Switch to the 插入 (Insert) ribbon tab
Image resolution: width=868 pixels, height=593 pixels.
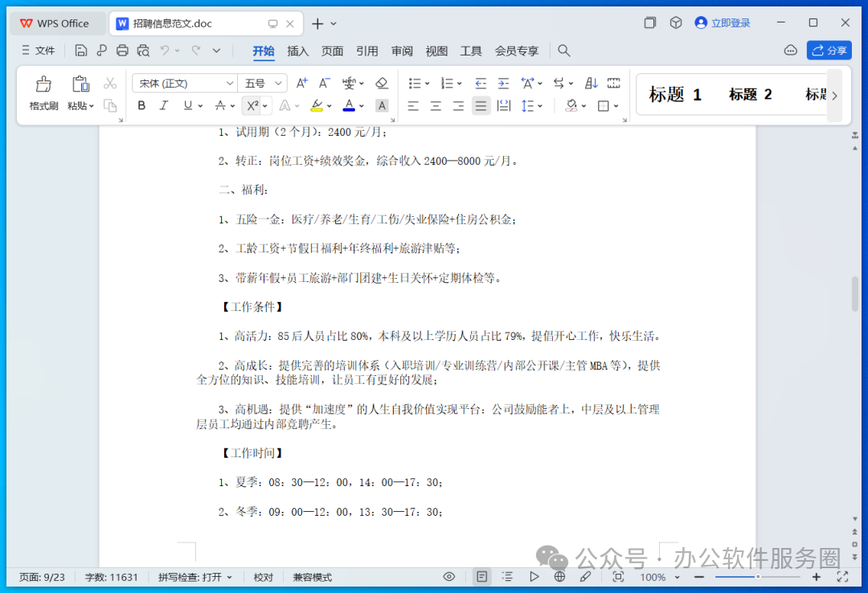(x=297, y=51)
